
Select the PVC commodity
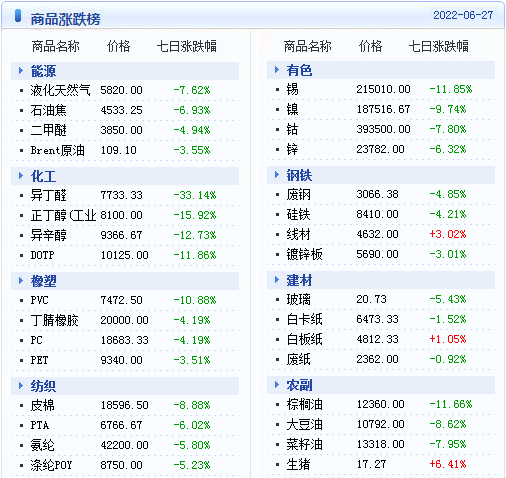[39, 300]
